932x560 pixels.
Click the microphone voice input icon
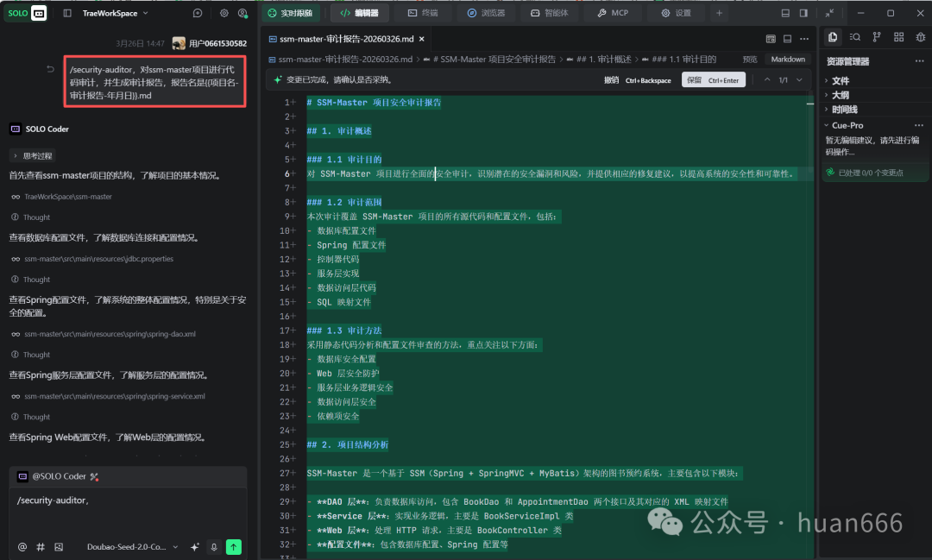click(x=215, y=547)
